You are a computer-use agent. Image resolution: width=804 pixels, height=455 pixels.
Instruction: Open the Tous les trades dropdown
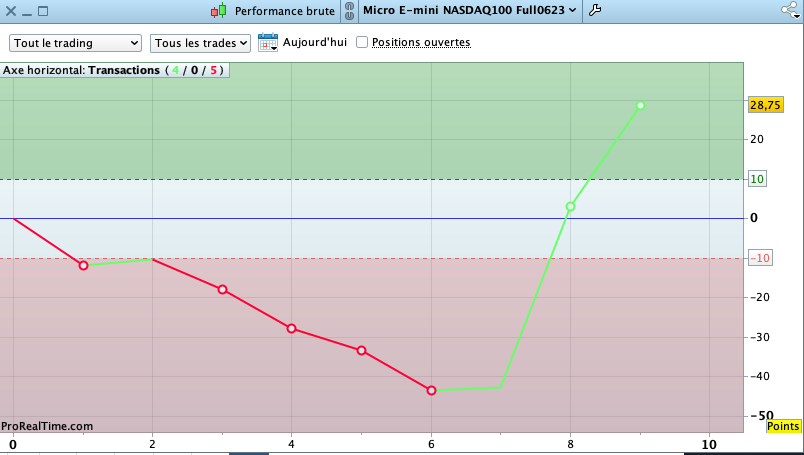tap(200, 43)
